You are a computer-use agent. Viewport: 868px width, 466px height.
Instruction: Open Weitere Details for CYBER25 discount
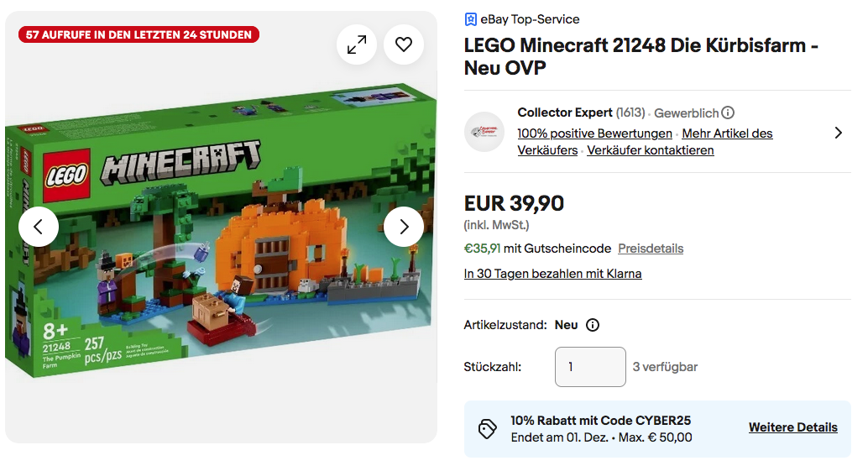792,427
